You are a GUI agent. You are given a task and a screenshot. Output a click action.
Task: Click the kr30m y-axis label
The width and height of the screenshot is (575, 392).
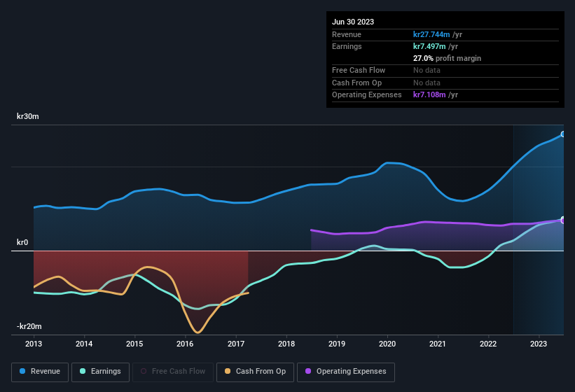pos(28,116)
